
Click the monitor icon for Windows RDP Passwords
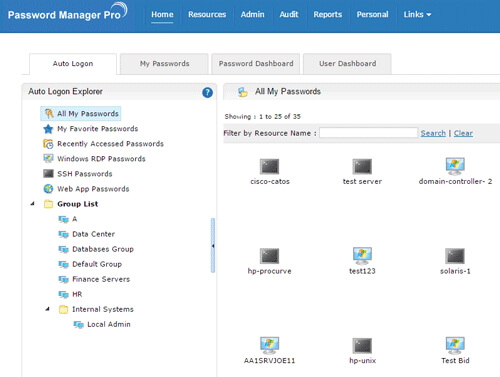48,159
